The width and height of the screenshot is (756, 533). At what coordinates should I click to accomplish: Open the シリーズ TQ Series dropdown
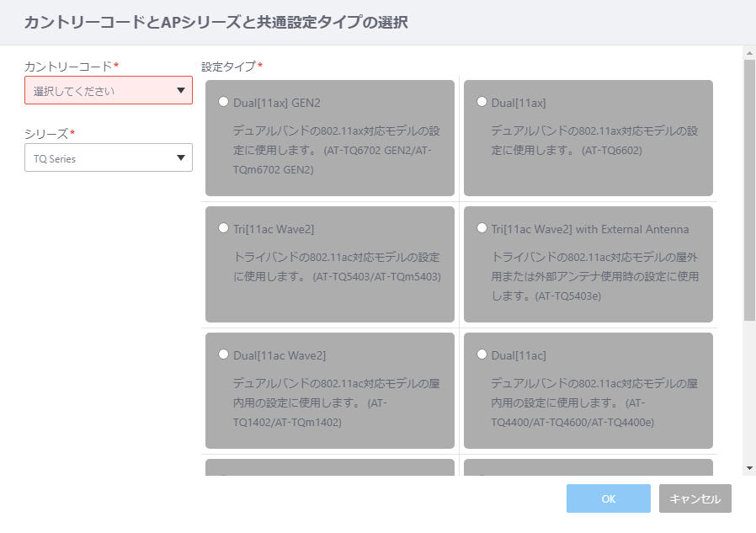109,157
